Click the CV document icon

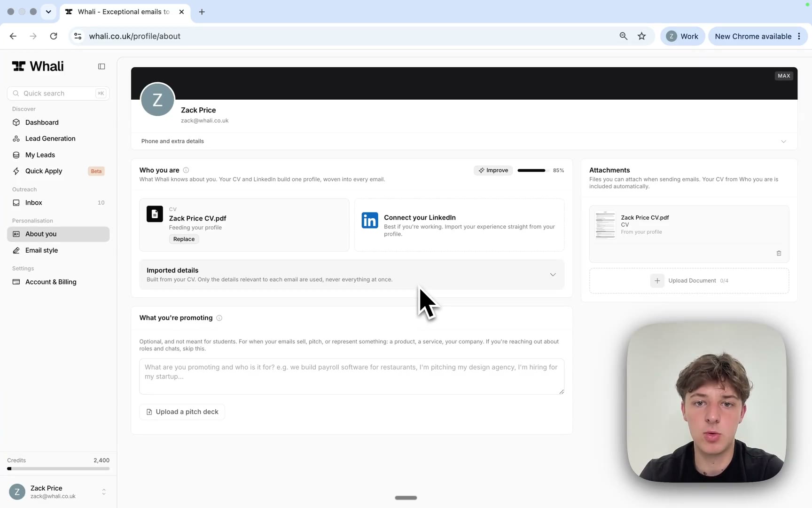155,214
